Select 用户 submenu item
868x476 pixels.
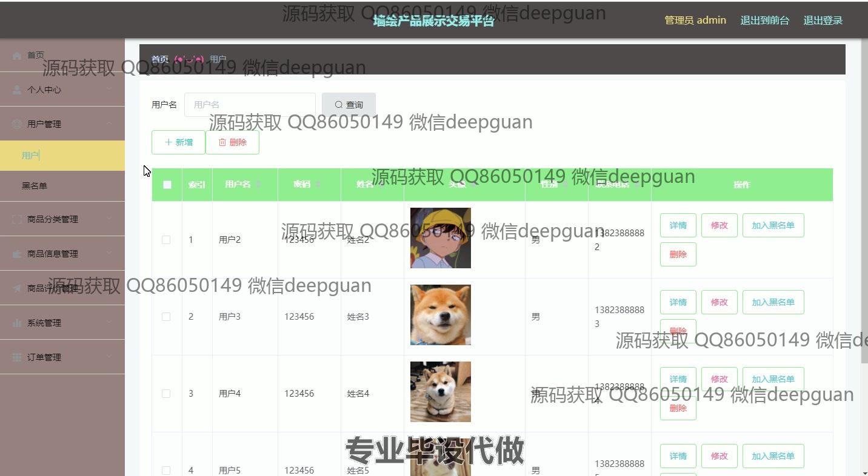point(62,156)
